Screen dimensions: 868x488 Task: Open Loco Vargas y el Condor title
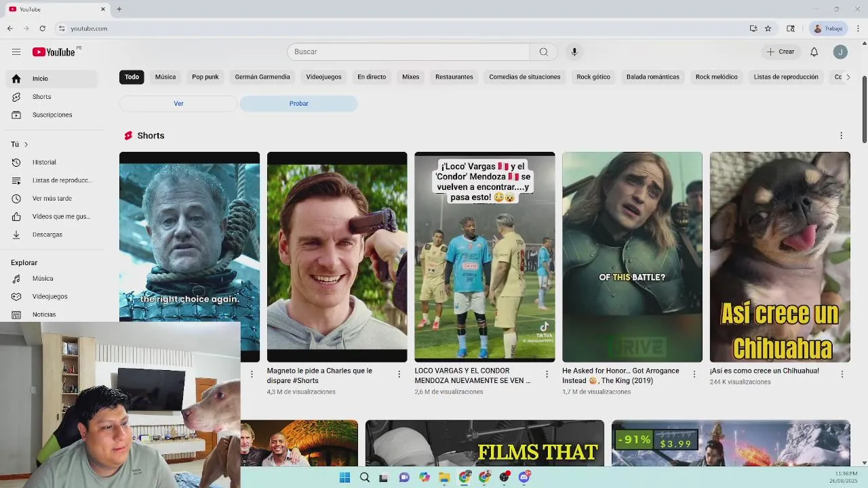click(473, 375)
